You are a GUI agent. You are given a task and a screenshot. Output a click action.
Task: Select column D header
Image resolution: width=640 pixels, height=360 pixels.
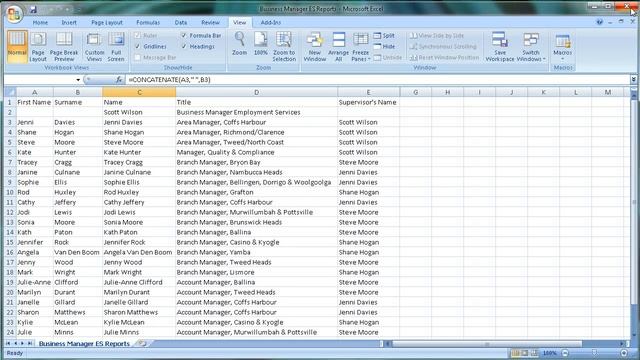pos(256,92)
